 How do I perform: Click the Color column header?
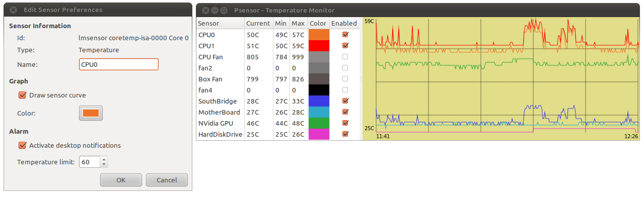point(318,23)
